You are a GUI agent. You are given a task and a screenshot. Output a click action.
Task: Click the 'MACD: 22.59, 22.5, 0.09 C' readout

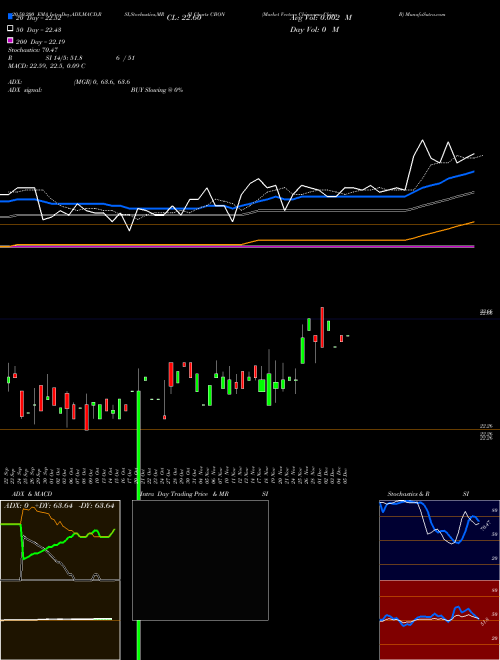(47, 66)
